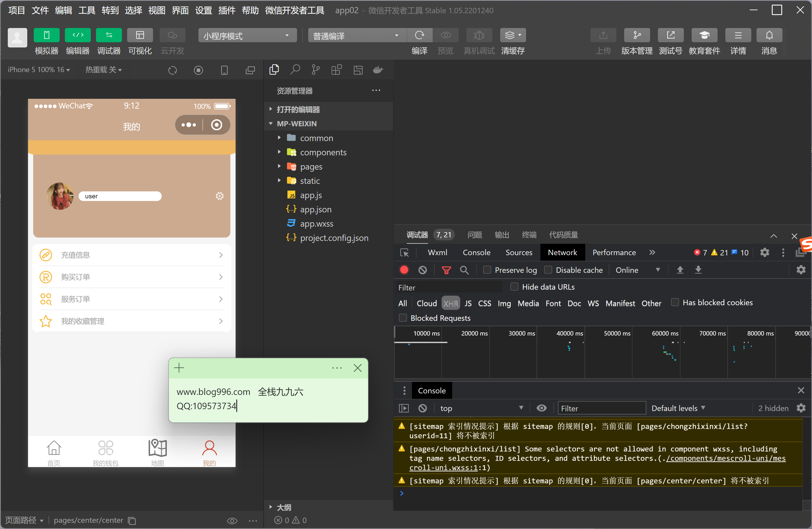This screenshot has width=812, height=529.
Task: Click the element inspector arrow icon
Action: [404, 252]
